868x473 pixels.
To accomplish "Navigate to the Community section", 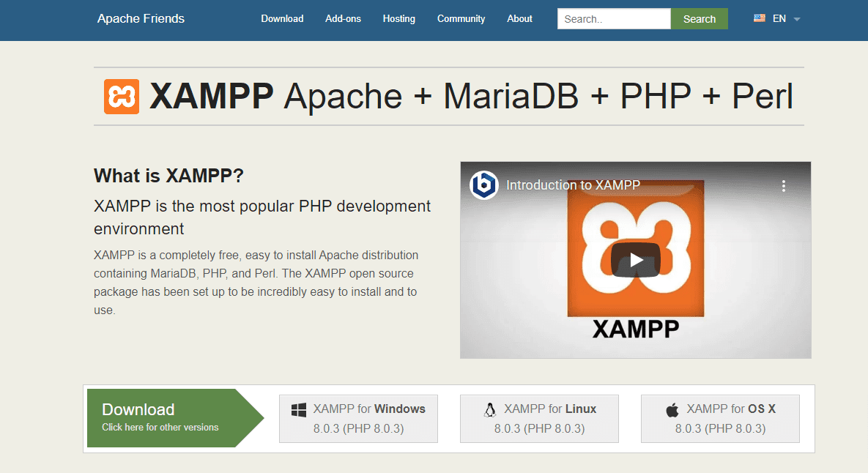I will [x=461, y=18].
